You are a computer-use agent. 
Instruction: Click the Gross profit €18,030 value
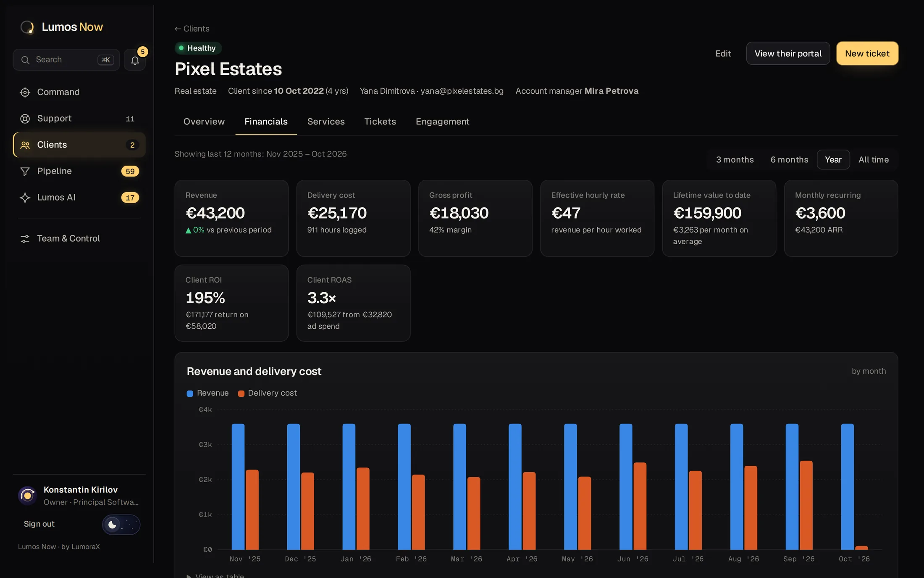point(459,213)
